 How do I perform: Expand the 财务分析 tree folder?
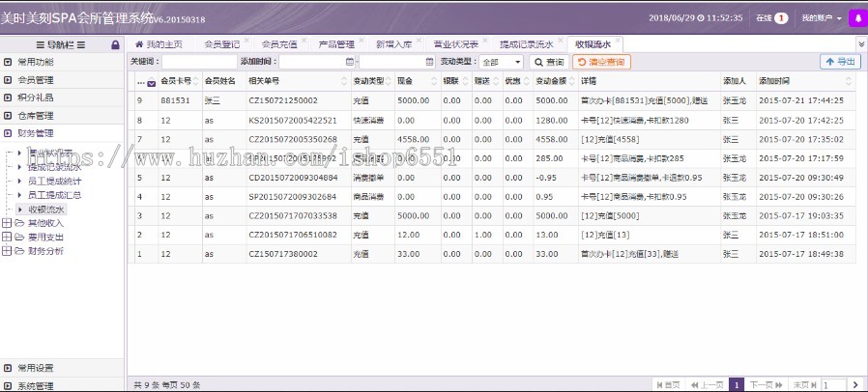(7, 251)
